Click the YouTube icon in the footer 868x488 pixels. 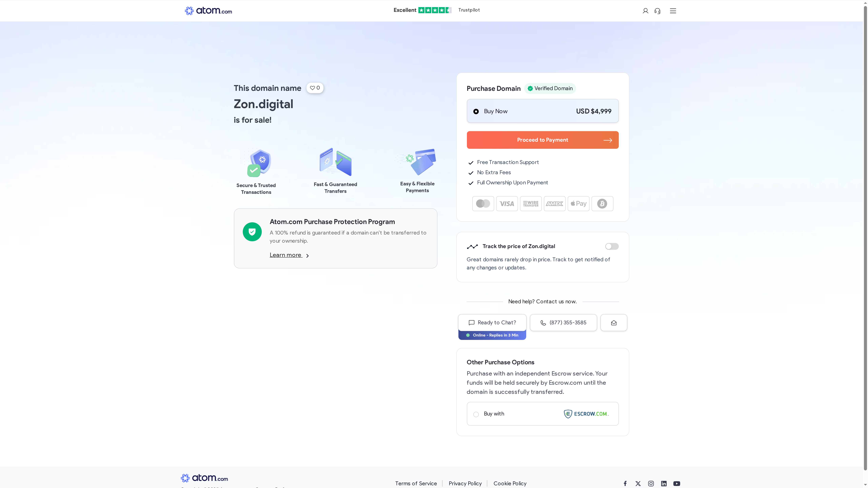click(x=677, y=484)
